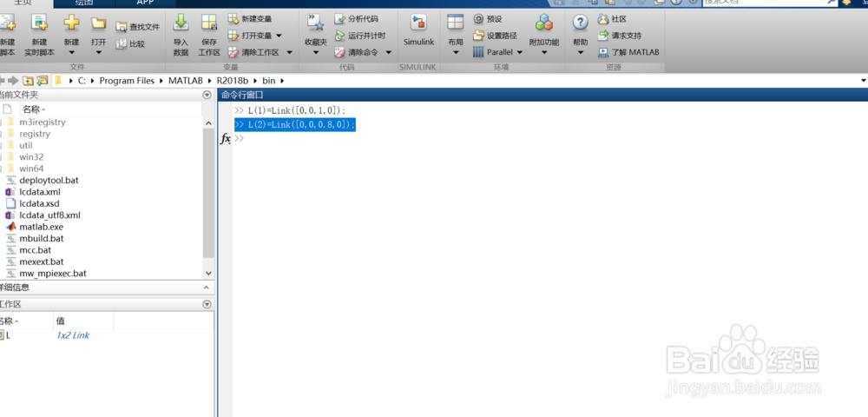The width and height of the screenshot is (868, 417).
Task: Click the bin path segment
Action: click(268, 81)
